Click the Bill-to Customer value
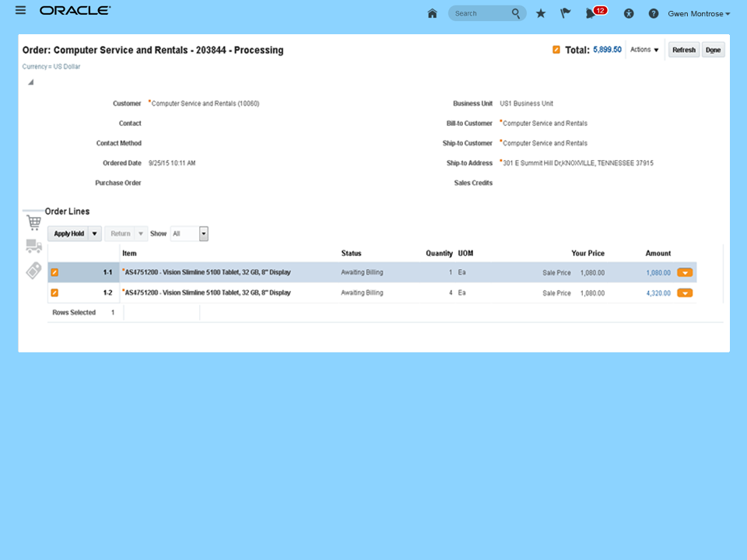The image size is (747, 560). (545, 124)
